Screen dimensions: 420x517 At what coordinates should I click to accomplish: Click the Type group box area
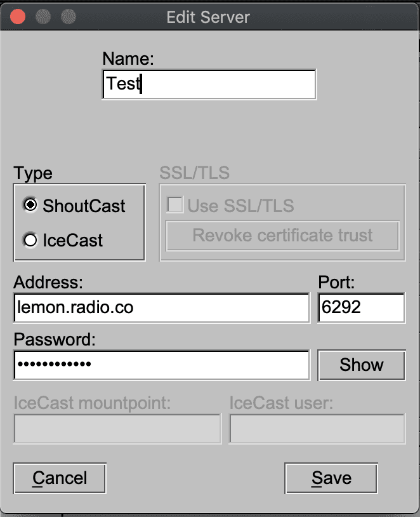click(x=79, y=222)
